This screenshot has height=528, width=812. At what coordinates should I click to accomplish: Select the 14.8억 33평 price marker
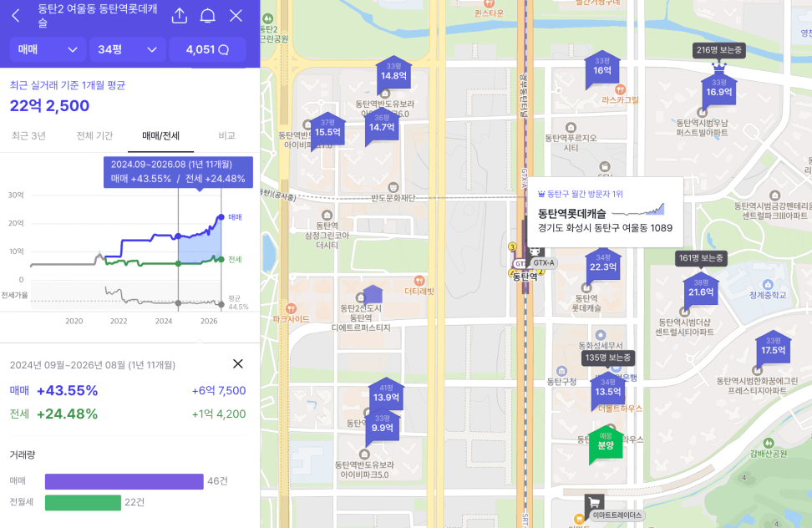pos(393,73)
